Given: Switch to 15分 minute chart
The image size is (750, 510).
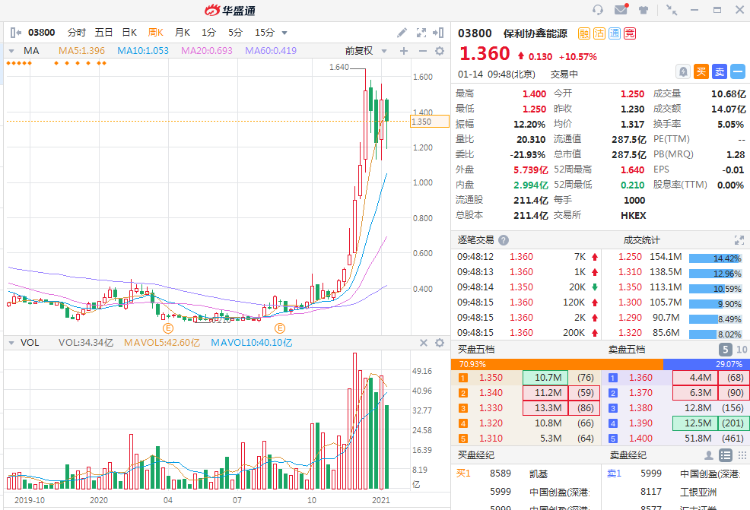Looking at the screenshot, I should click(265, 33).
